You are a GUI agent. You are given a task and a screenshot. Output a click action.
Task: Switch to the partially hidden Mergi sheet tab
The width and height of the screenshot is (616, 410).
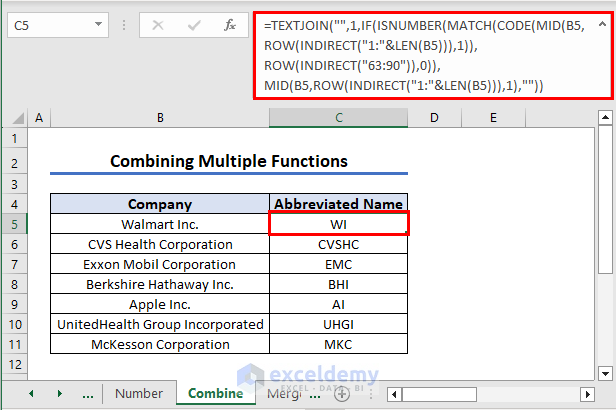click(x=284, y=393)
